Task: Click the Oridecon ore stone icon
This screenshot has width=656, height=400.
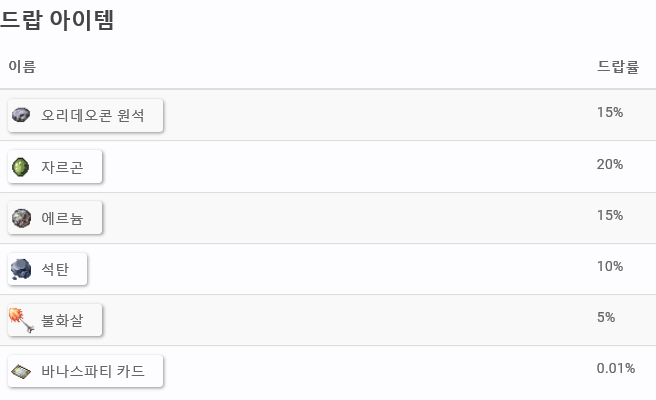Action: [21, 114]
